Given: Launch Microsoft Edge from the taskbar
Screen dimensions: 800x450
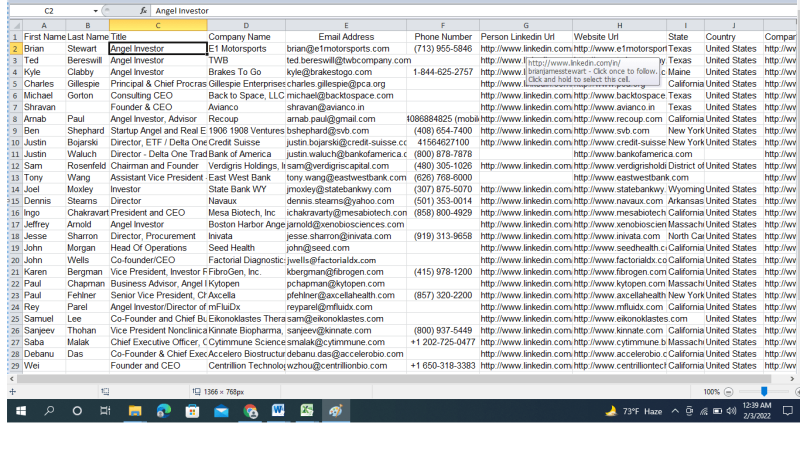Looking at the screenshot, I should tap(164, 411).
